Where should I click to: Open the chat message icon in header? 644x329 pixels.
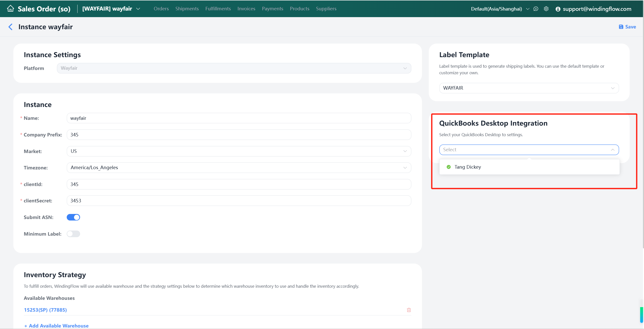tap(536, 9)
